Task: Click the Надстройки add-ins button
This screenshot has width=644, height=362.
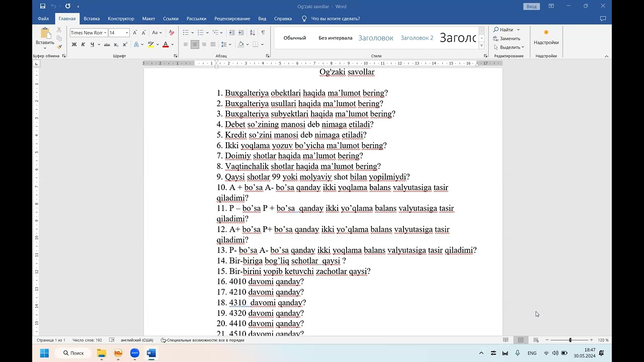Action: click(546, 38)
